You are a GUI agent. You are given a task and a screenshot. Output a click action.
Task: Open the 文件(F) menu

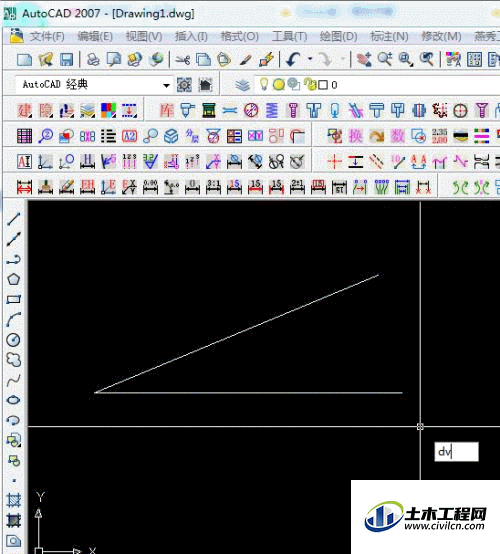pos(47,36)
